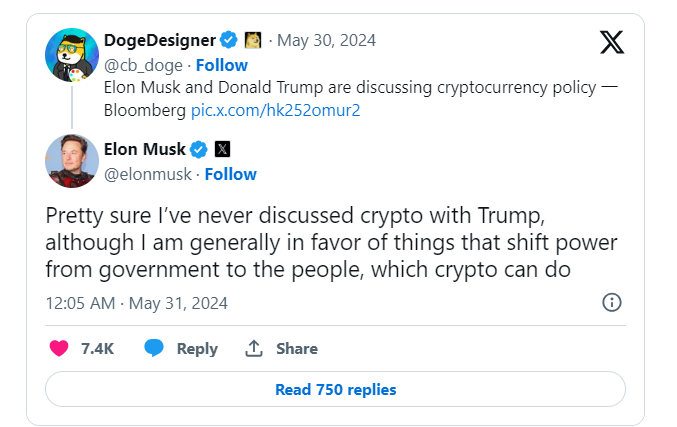The width and height of the screenshot is (677, 427).
Task: Click the DogeDesigner display name
Action: point(160,41)
